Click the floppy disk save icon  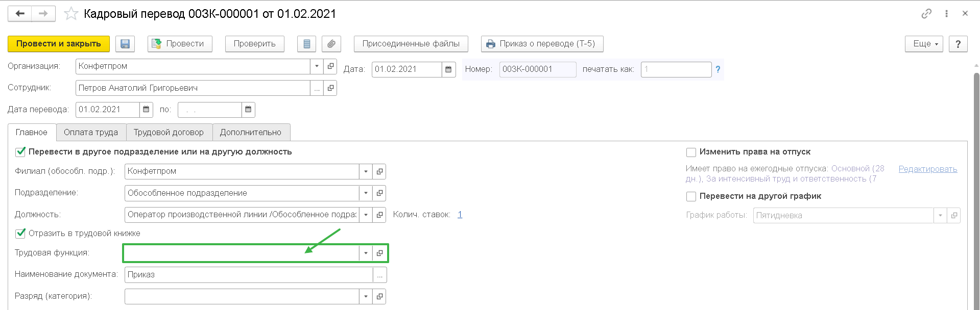point(125,44)
